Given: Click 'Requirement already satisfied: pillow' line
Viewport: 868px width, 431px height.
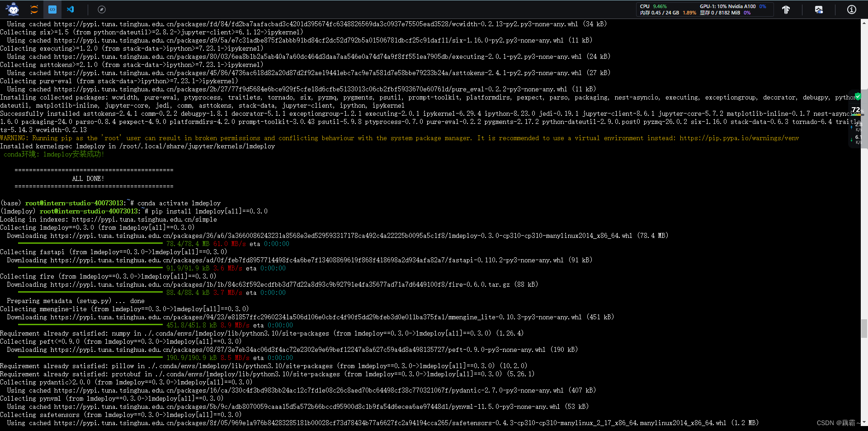Looking at the screenshot, I should tap(264, 366).
